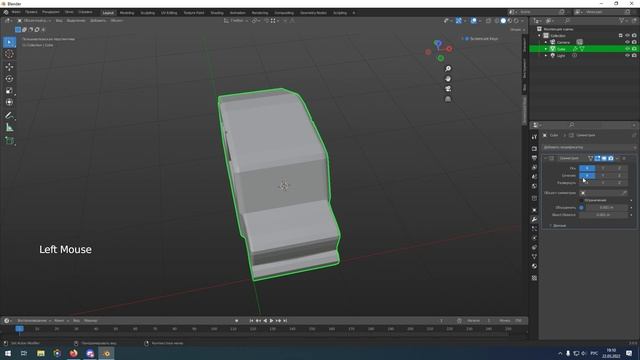
Task: Open the Material properties tab
Action: pyautogui.click(x=534, y=266)
